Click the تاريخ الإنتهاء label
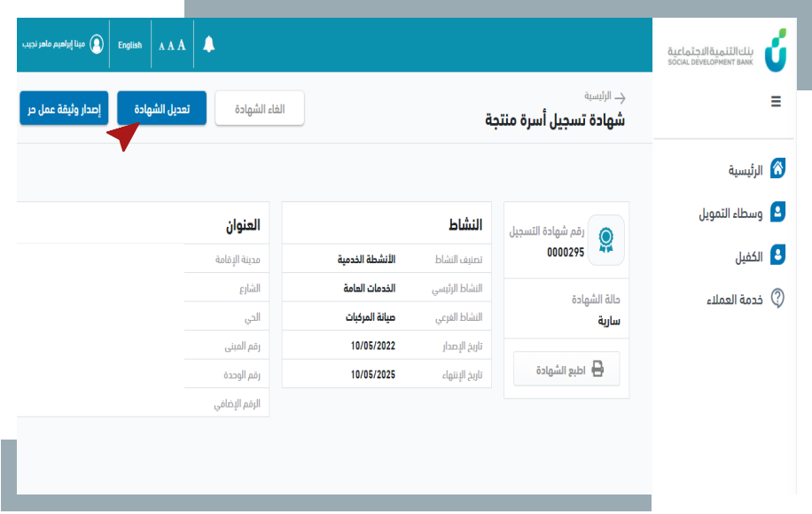812x514 pixels. (x=462, y=375)
